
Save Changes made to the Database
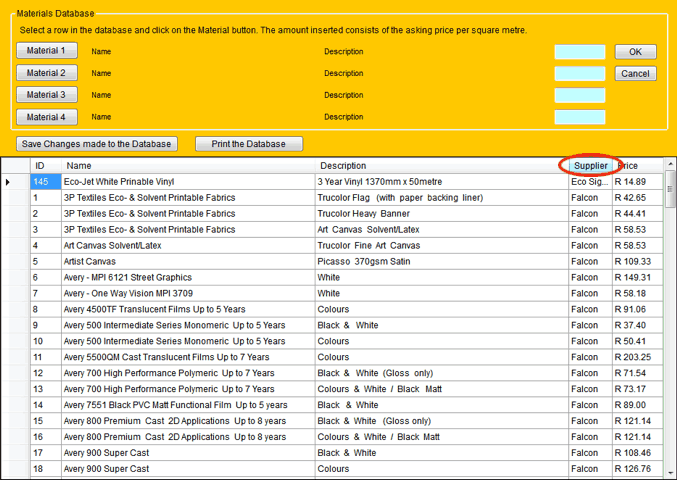tap(98, 144)
